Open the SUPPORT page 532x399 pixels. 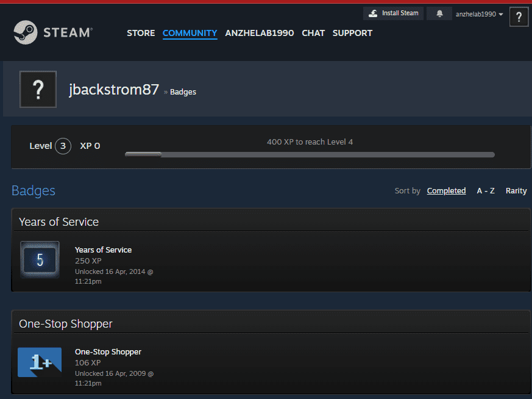(352, 33)
